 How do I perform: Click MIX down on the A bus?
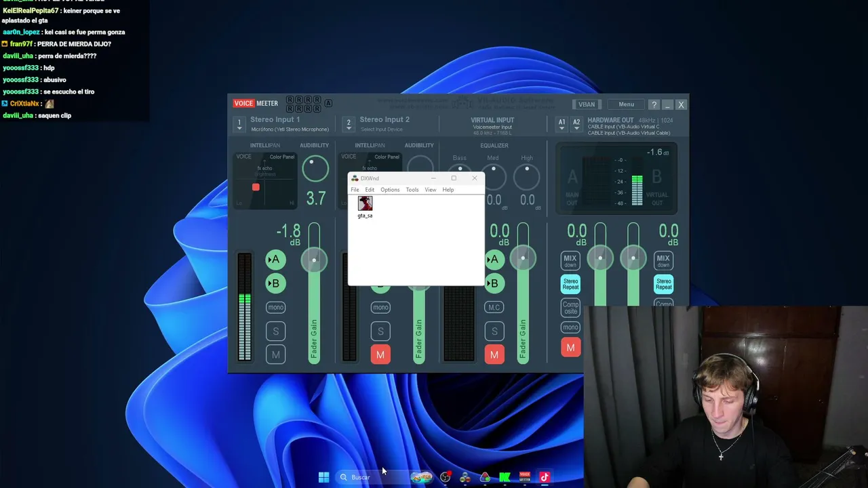click(x=570, y=260)
